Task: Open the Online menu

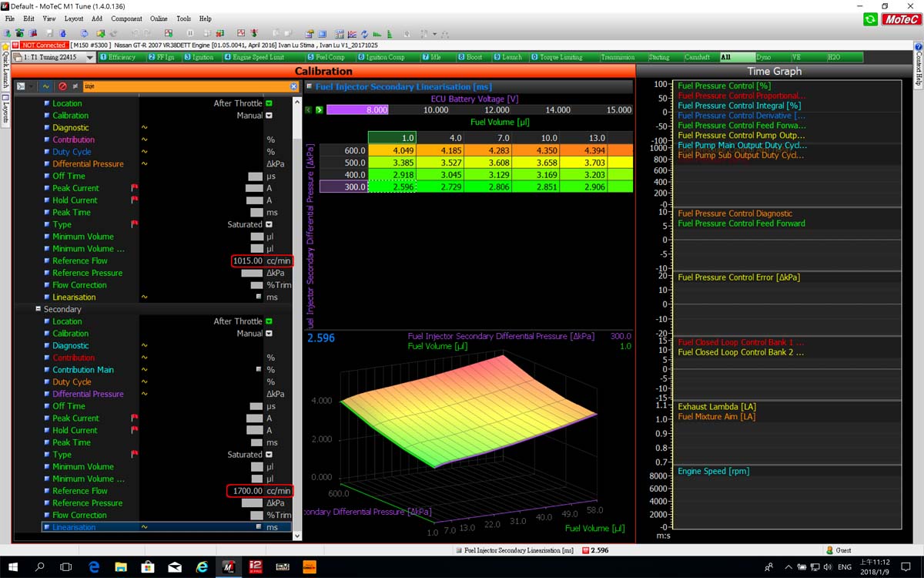Action: tap(158, 18)
